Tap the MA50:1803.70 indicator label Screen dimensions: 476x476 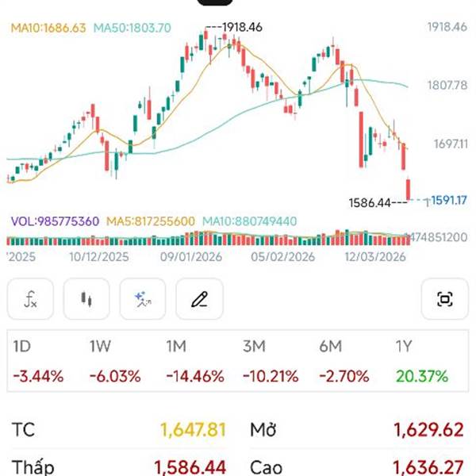132,28
